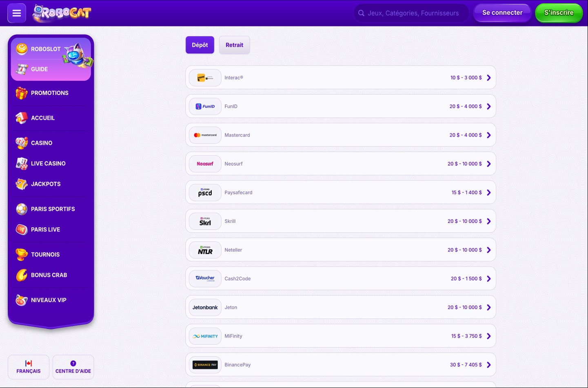Click the Binance Pay logo thumbnail
Viewport: 588px width, 388px height.
coord(205,365)
